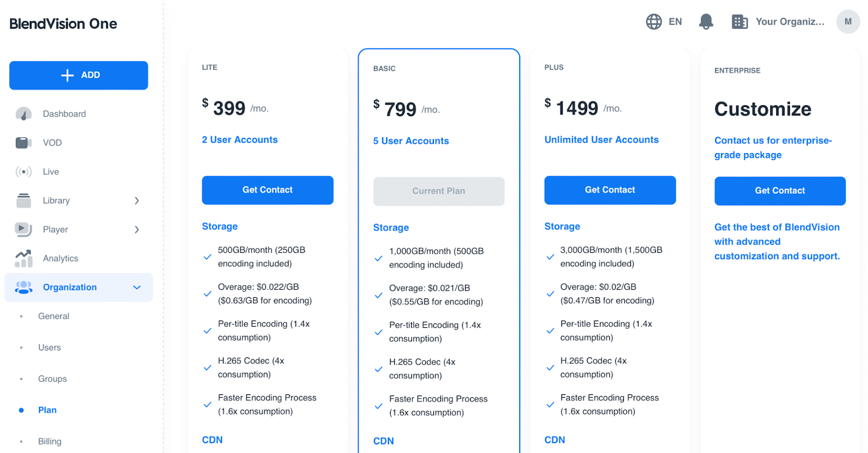Click the notification bell icon
This screenshot has width=868, height=453.
click(x=706, y=21)
